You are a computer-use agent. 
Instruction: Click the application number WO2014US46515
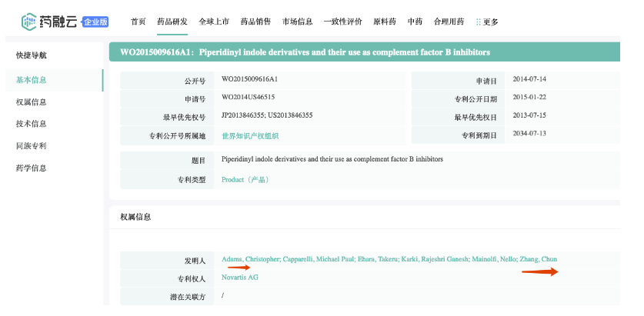(248, 98)
